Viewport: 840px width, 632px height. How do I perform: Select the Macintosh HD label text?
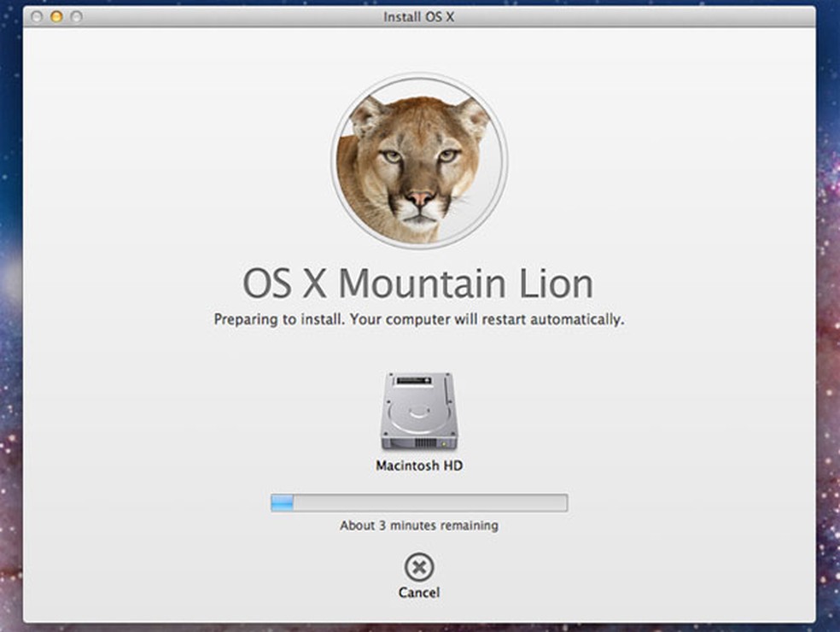tap(417, 466)
